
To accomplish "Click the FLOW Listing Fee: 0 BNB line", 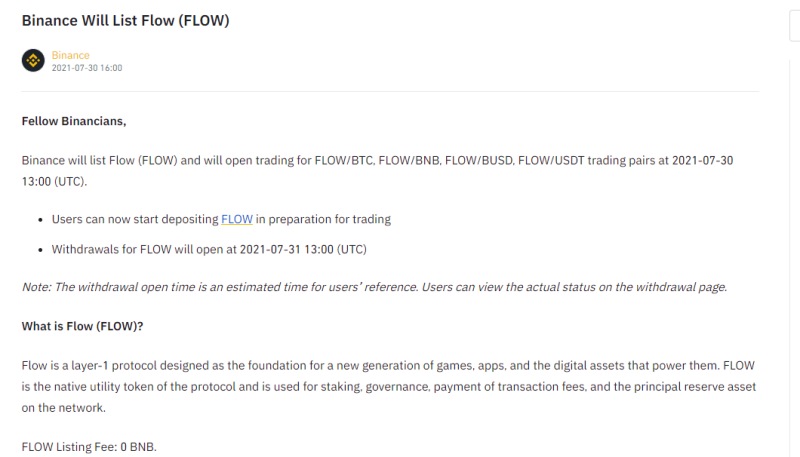I will (89, 447).
